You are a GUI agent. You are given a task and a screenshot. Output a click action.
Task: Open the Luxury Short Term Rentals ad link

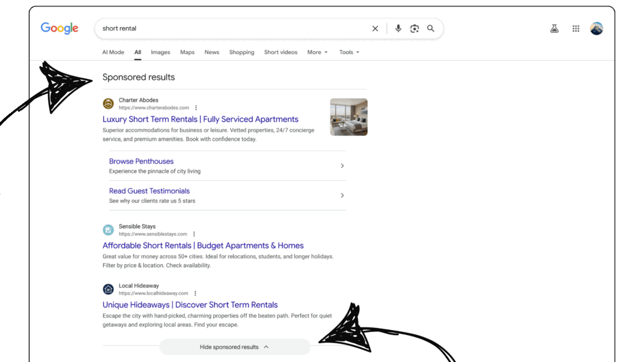(x=200, y=119)
